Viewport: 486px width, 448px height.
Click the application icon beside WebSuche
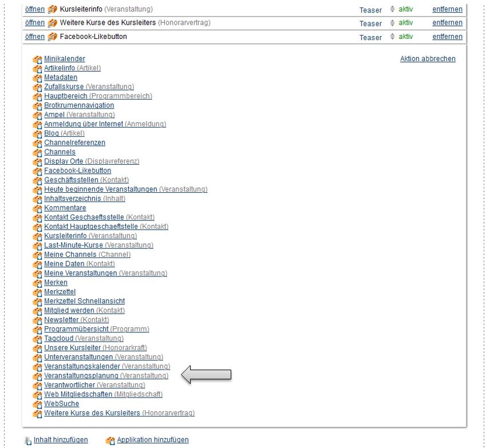pos(38,404)
